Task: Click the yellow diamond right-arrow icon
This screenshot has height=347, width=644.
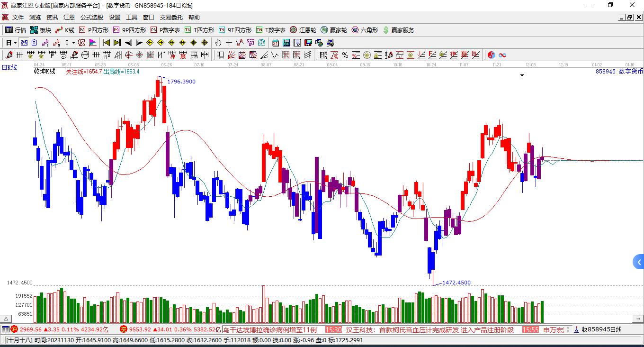Action: [x=161, y=43]
